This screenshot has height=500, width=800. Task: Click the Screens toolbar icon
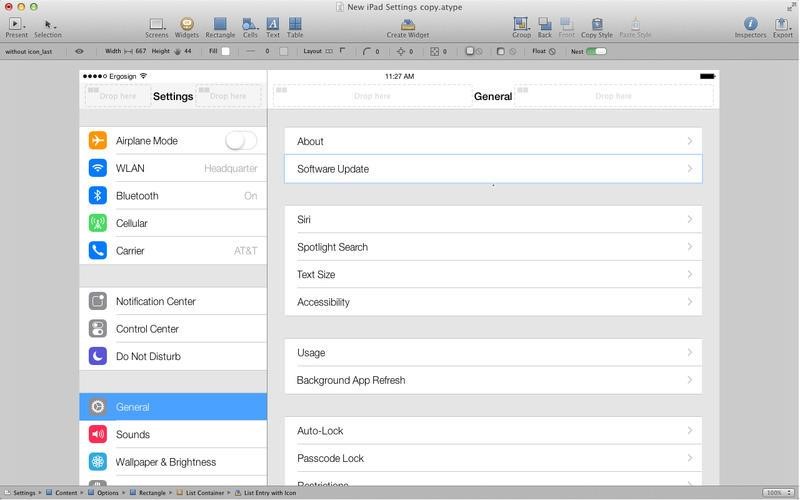pyautogui.click(x=157, y=23)
